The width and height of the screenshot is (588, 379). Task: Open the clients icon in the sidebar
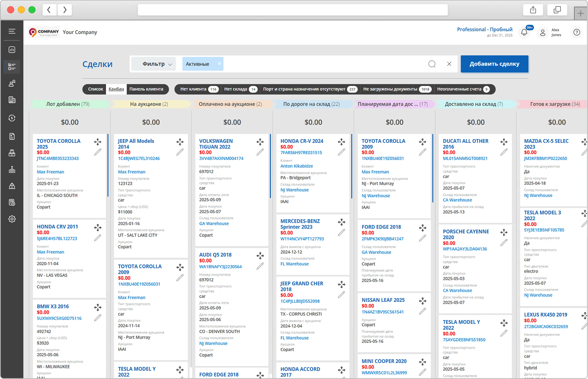[x=12, y=83]
